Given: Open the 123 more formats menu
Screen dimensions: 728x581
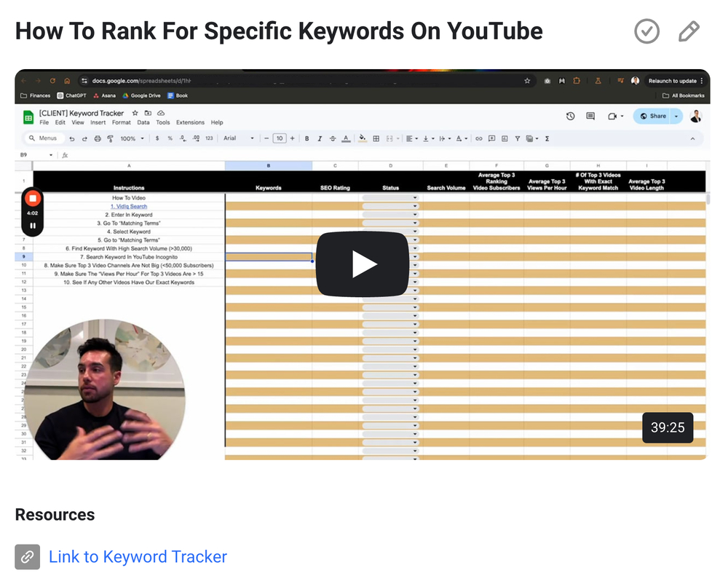Looking at the screenshot, I should tap(210, 138).
